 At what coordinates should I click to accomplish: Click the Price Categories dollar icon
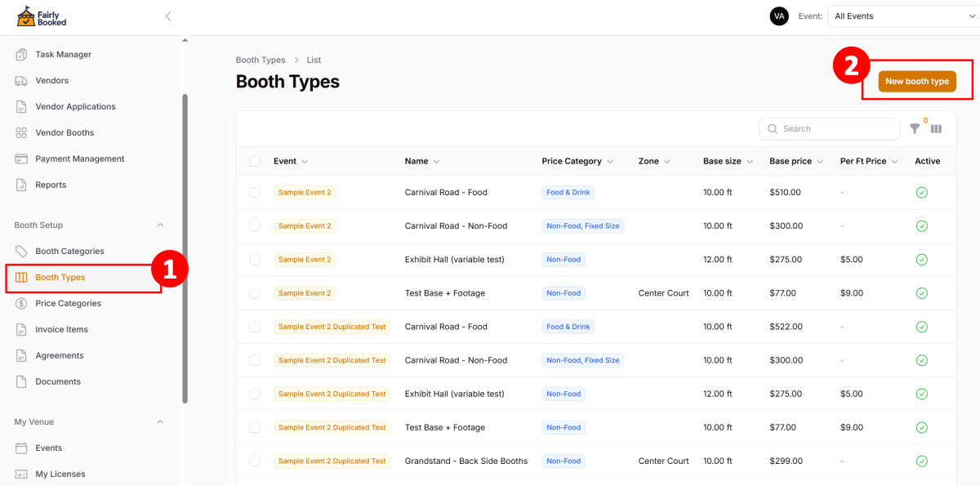pyautogui.click(x=21, y=304)
